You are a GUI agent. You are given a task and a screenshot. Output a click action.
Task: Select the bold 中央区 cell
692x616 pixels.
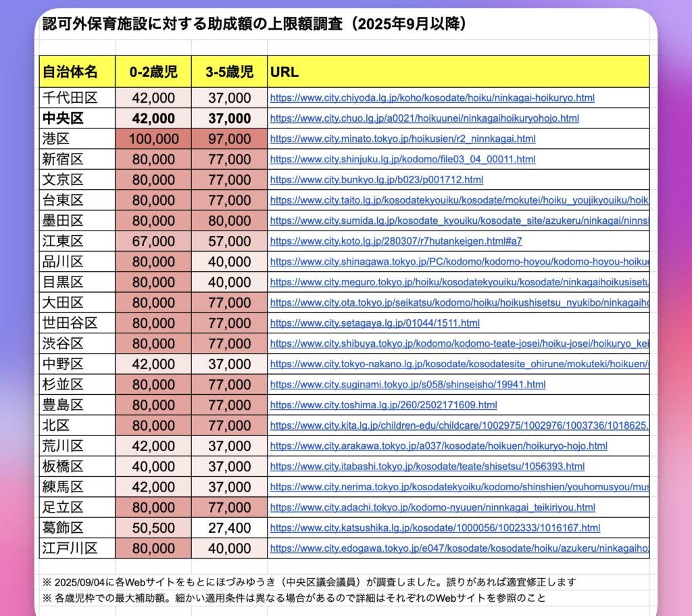coord(77,118)
